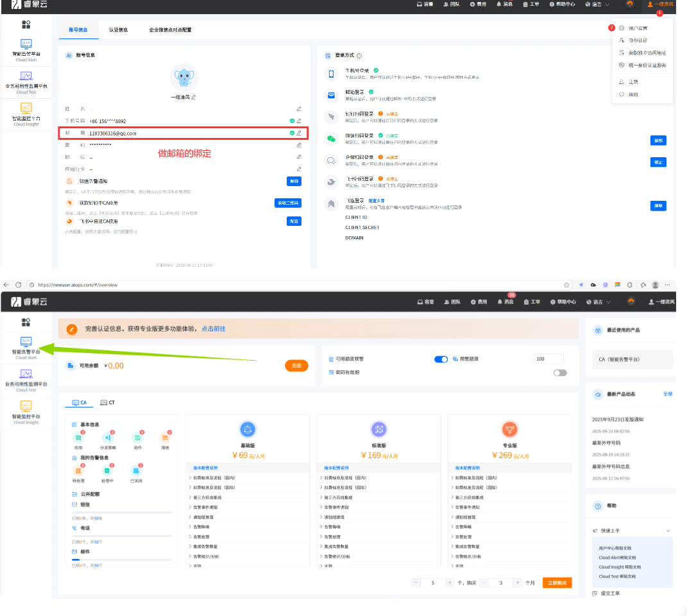Click the 已关闭 alerts icon
This screenshot has height=616, width=687.
pyautogui.click(x=136, y=470)
